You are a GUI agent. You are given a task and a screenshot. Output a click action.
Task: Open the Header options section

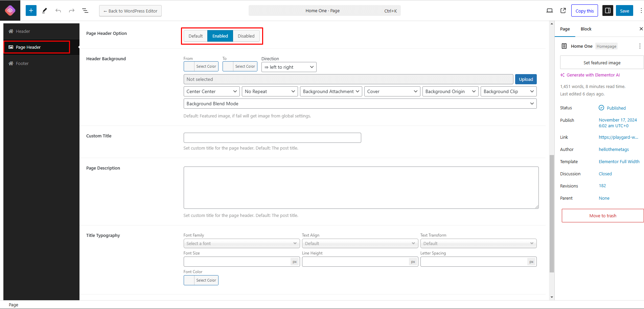click(x=41, y=31)
